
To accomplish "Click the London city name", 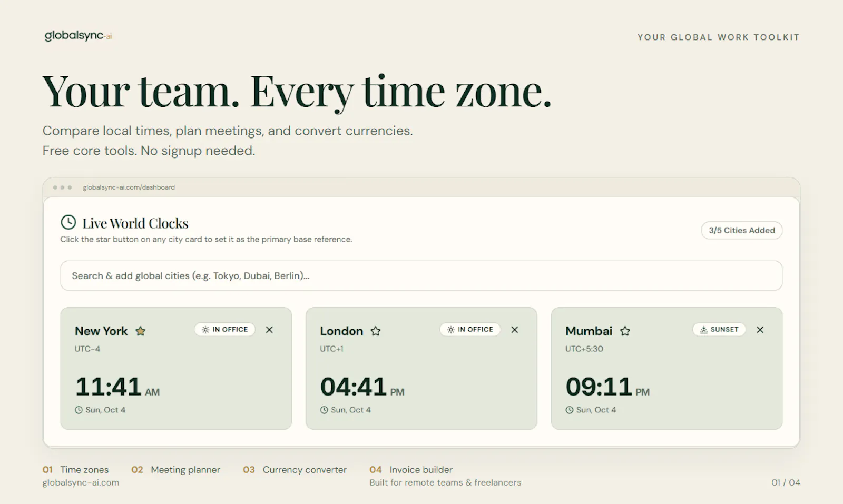I will pyautogui.click(x=341, y=331).
